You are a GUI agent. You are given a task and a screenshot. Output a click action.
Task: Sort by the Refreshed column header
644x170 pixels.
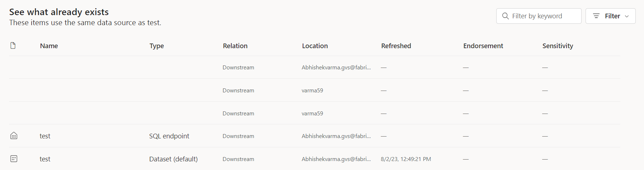396,46
